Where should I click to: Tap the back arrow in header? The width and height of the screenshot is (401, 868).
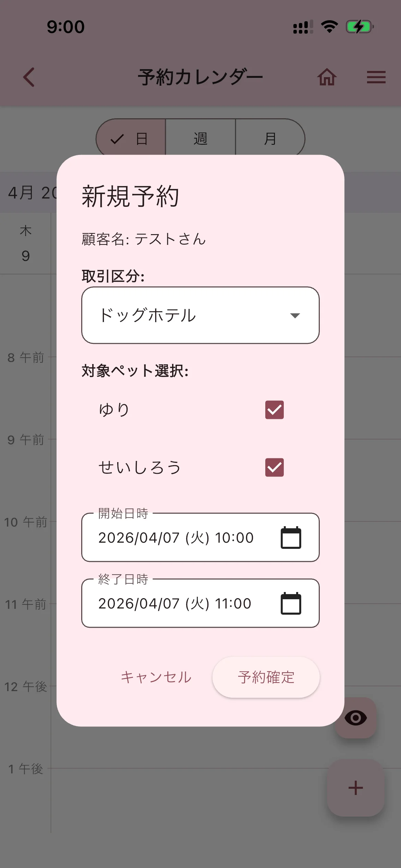point(29,77)
